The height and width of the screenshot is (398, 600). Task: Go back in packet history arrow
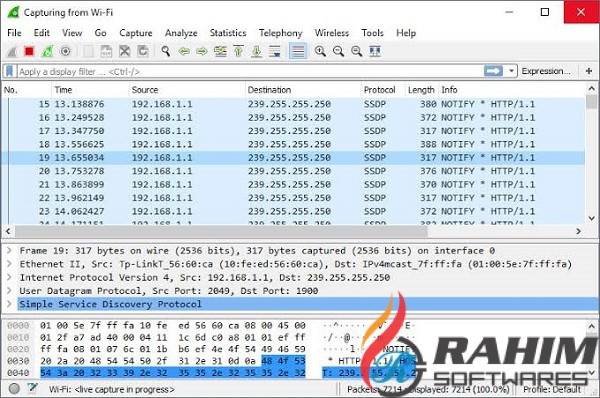tap(184, 51)
